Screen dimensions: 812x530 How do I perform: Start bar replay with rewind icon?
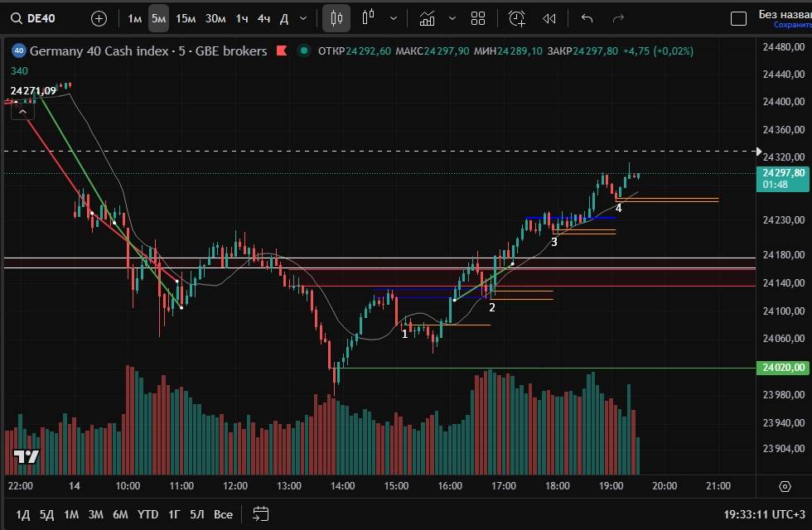549,18
